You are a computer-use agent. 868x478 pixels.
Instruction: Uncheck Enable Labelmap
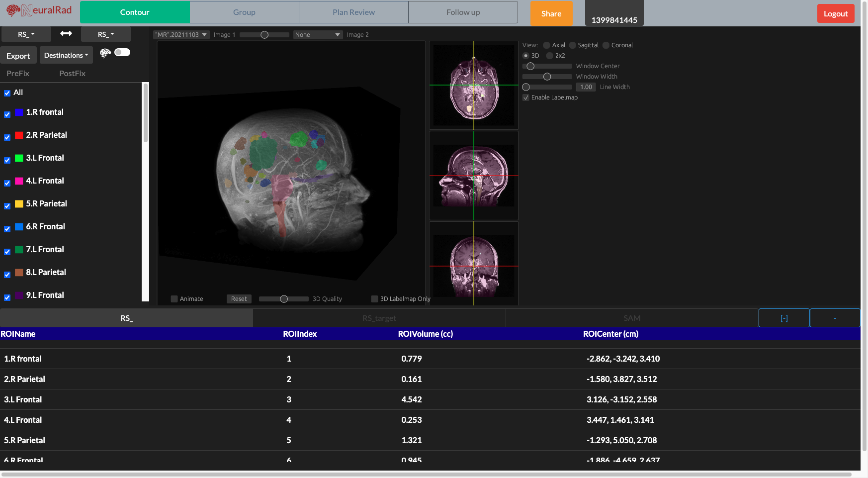pyautogui.click(x=526, y=97)
